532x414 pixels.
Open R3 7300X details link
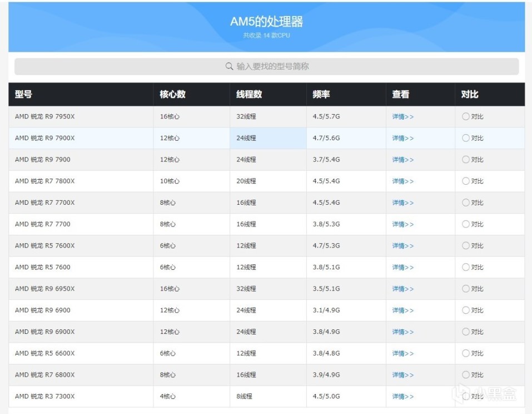[x=402, y=396]
